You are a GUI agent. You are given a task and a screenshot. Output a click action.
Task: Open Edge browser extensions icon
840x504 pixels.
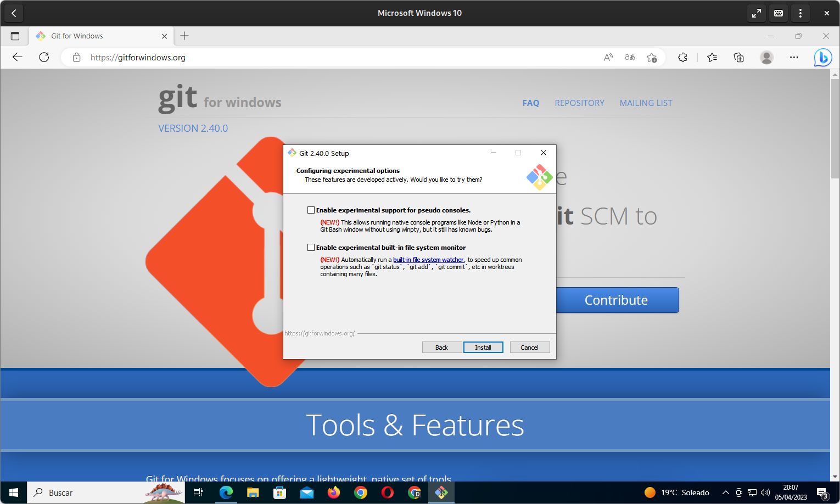(x=682, y=57)
